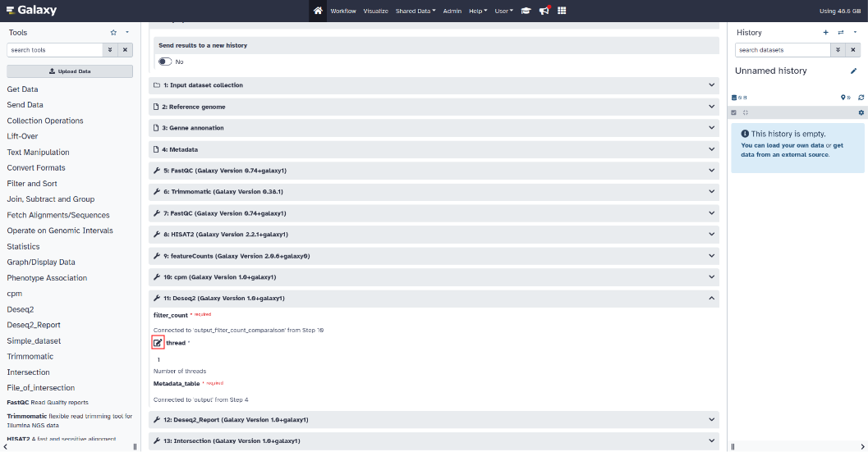Viewport: 868px width, 452px height.
Task: Rename Unnamed history with pencil icon
Action: 853,71
